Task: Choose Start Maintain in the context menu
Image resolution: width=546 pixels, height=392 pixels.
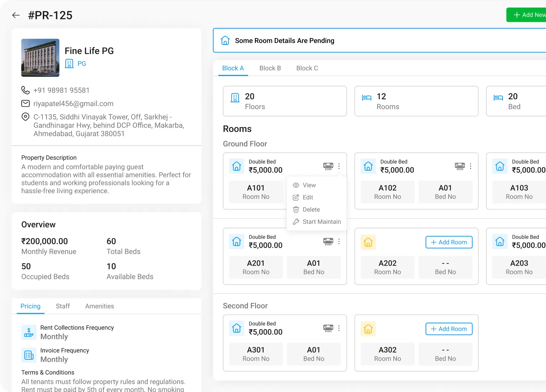Action: (321, 222)
